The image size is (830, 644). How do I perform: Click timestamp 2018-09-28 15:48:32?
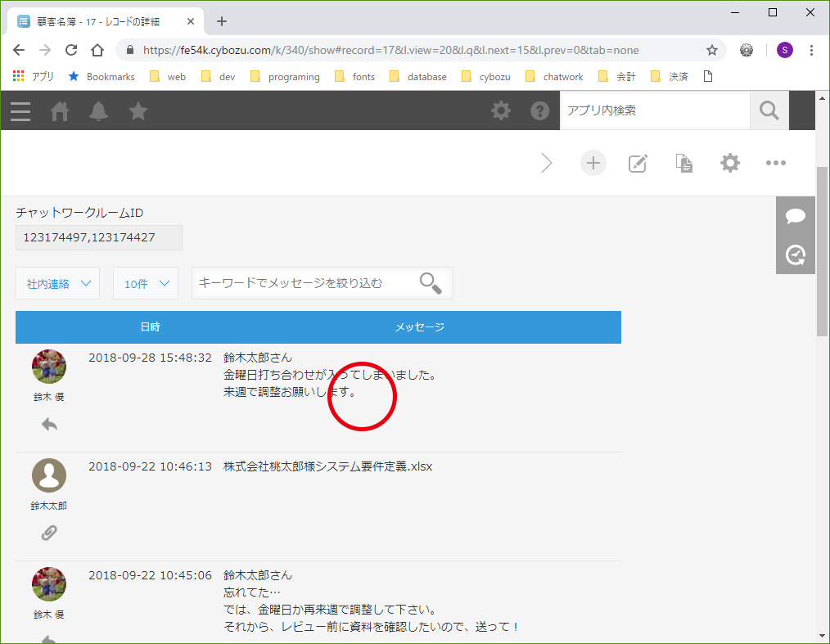pyautogui.click(x=150, y=358)
